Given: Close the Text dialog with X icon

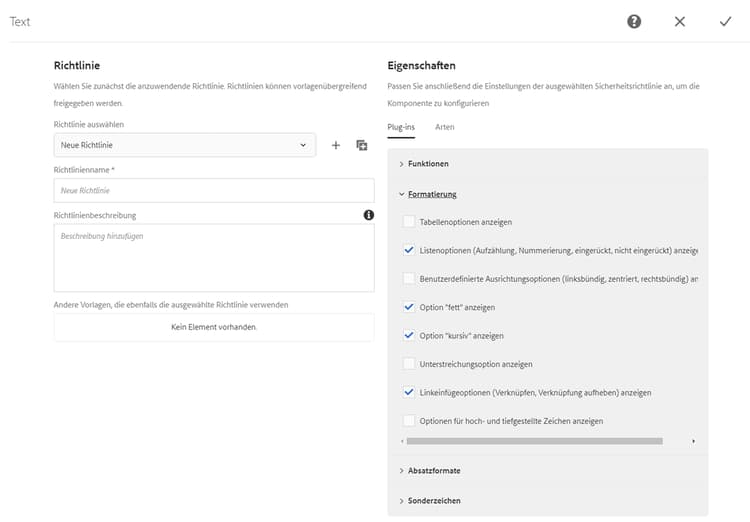Looking at the screenshot, I should [x=680, y=21].
